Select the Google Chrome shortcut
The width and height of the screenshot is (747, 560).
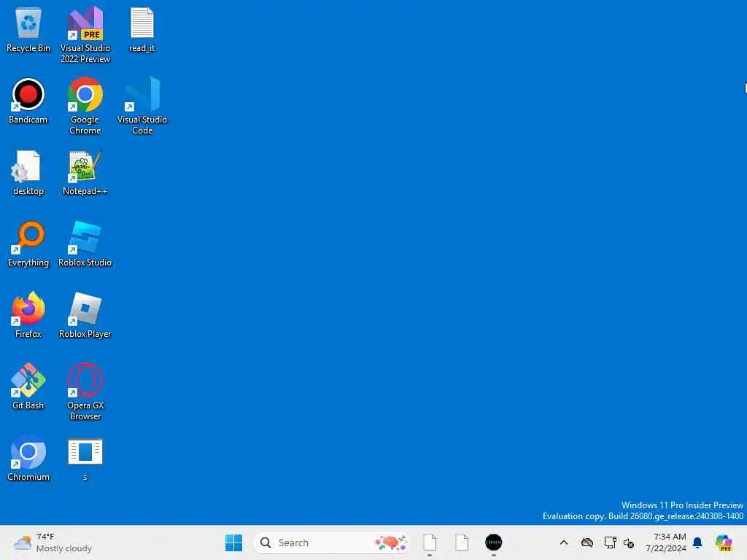85,106
